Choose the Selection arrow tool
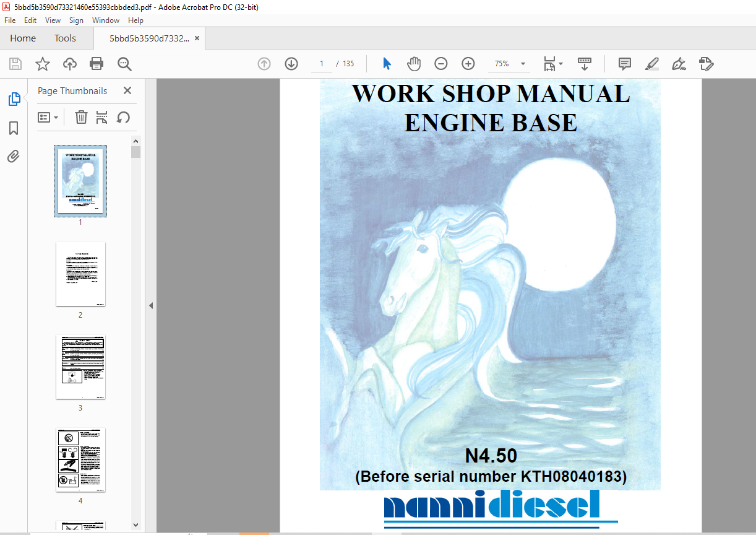This screenshot has height=535, width=756. [387, 64]
